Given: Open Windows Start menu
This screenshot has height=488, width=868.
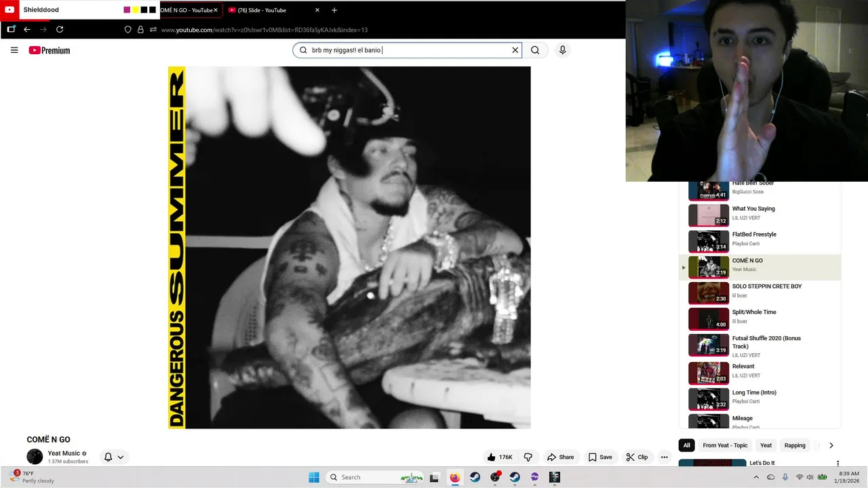Looking at the screenshot, I should click(314, 477).
